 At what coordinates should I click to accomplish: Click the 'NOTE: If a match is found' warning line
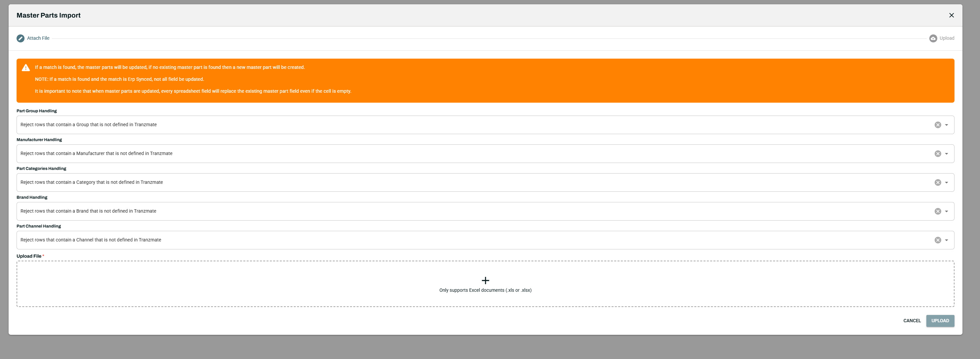(x=120, y=79)
